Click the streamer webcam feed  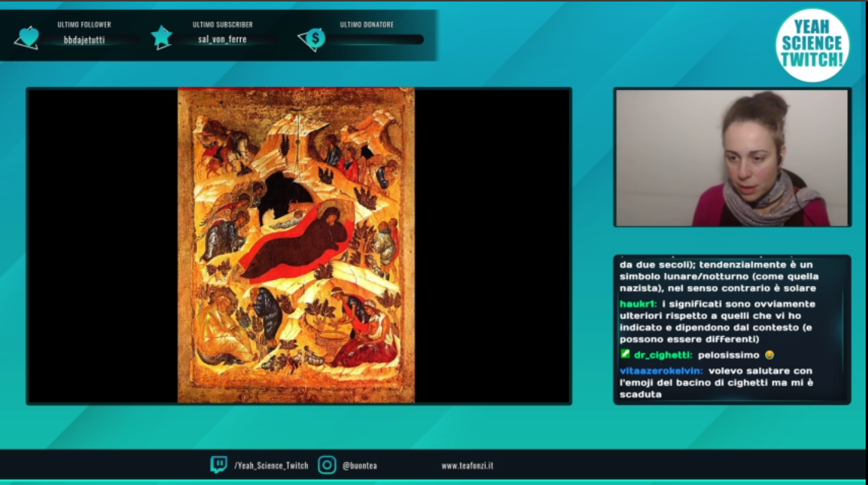click(x=732, y=157)
